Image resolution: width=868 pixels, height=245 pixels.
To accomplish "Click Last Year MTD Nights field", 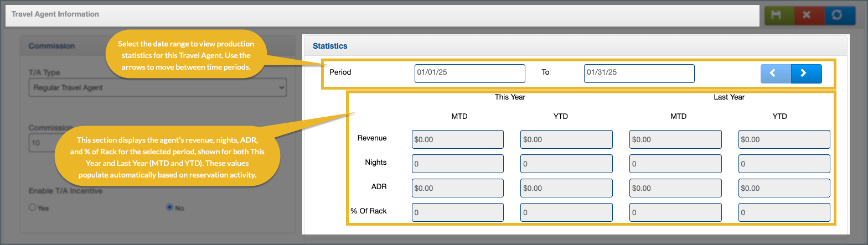I will click(675, 164).
